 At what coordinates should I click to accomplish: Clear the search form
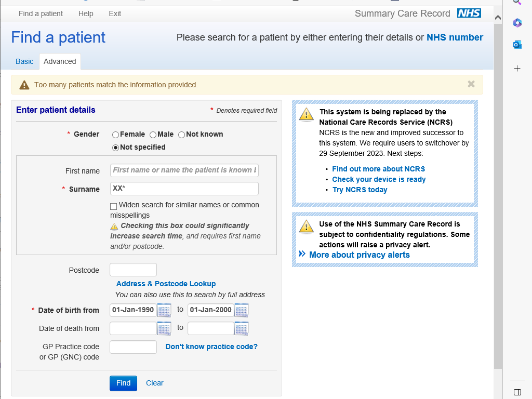coord(155,383)
